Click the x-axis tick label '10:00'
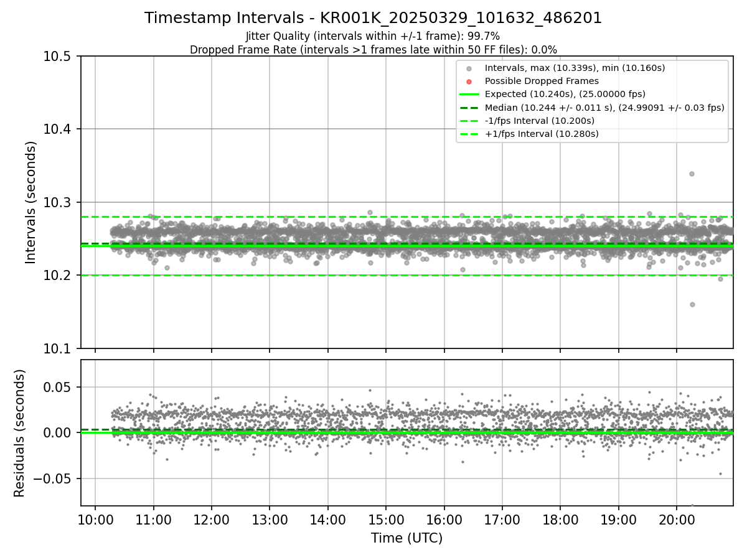 [95, 520]
